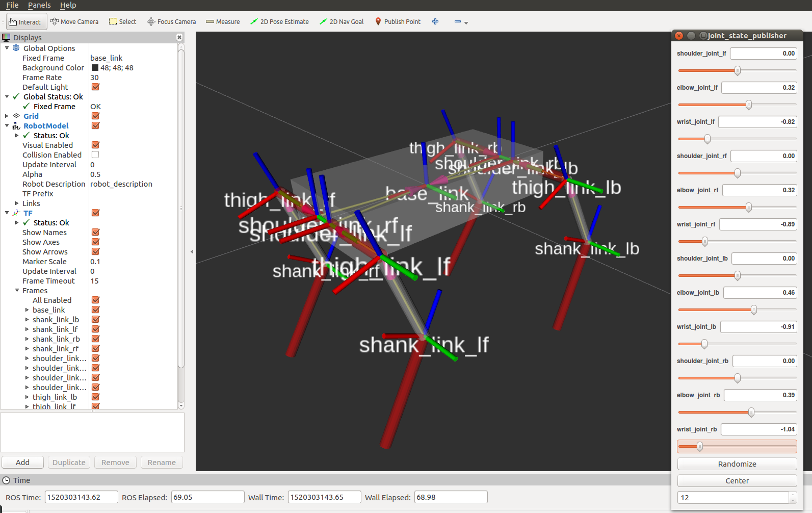This screenshot has height=513, width=812.
Task: Click the Wall Elapsed field
Action: (451, 497)
